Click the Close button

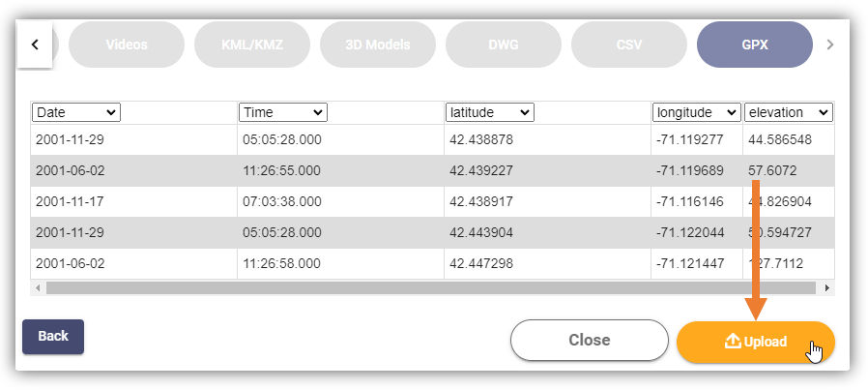click(590, 340)
